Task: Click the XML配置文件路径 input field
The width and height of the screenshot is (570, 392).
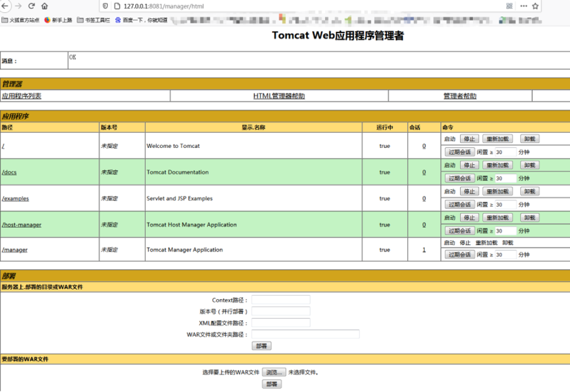Action: coord(281,323)
